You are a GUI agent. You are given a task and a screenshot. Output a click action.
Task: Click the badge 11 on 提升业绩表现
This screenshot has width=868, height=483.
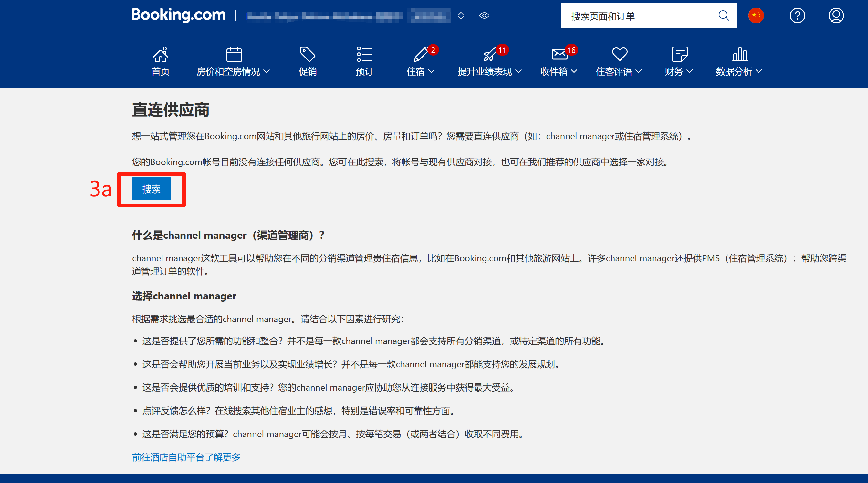502,50
